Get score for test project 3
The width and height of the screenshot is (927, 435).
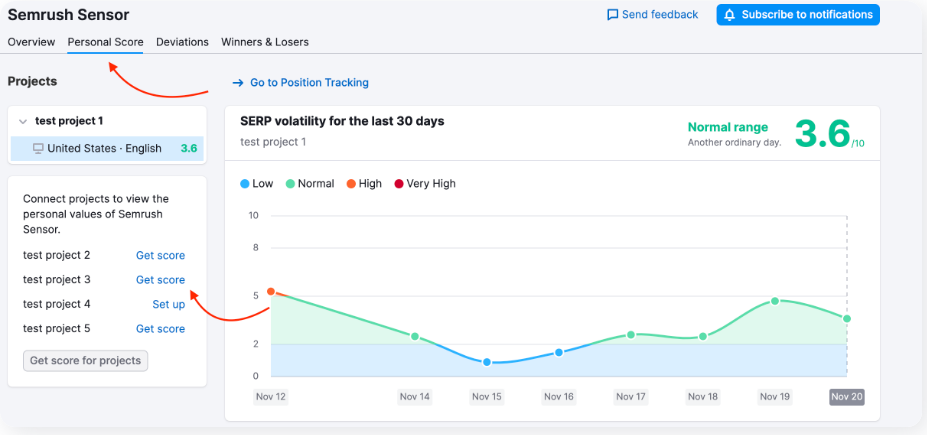(160, 280)
